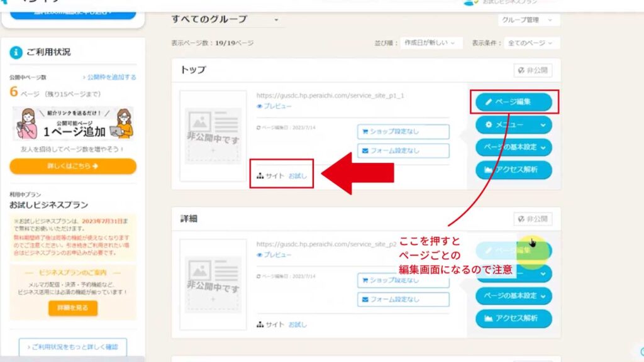Click the 詳細 card title

click(x=189, y=219)
